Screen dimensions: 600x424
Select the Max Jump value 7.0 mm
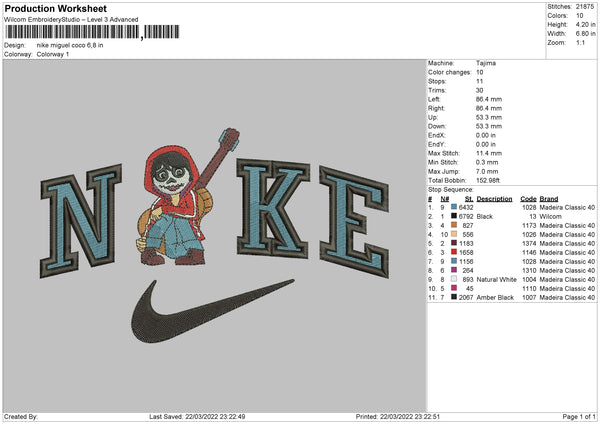click(487, 171)
